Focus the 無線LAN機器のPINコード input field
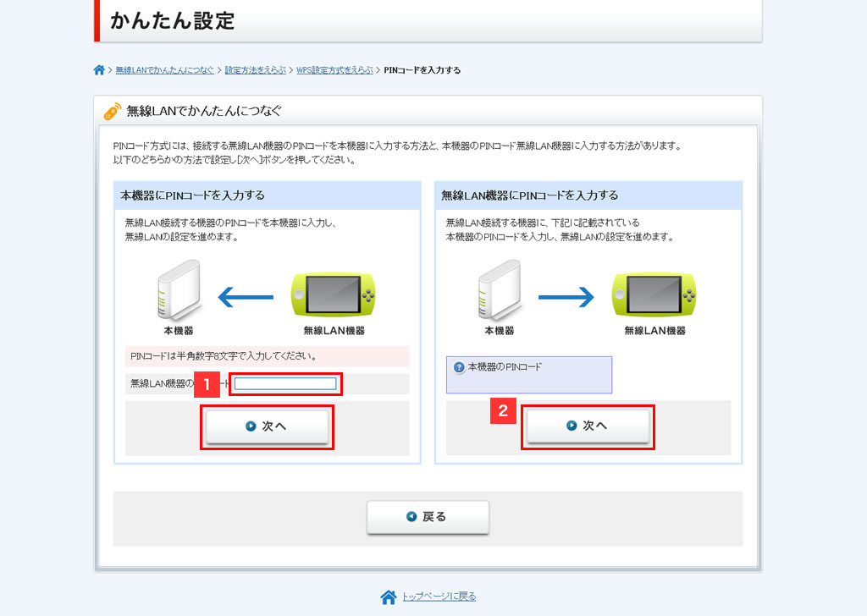867x616 pixels. pyautogui.click(x=285, y=383)
